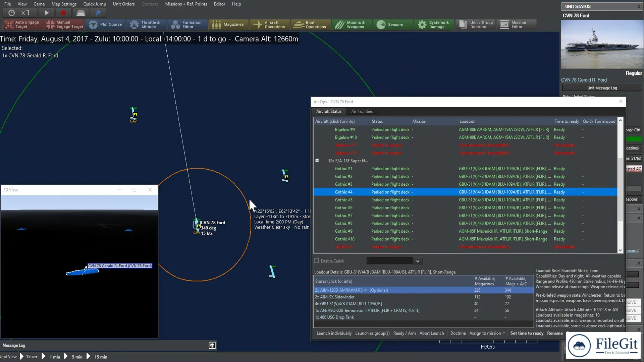Click the red record button
Image resolution: width=644 pixels, height=362 pixels.
coord(63,13)
